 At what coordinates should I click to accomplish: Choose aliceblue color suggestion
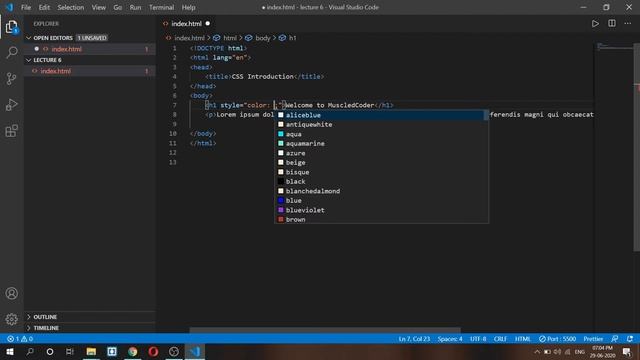tap(381, 115)
